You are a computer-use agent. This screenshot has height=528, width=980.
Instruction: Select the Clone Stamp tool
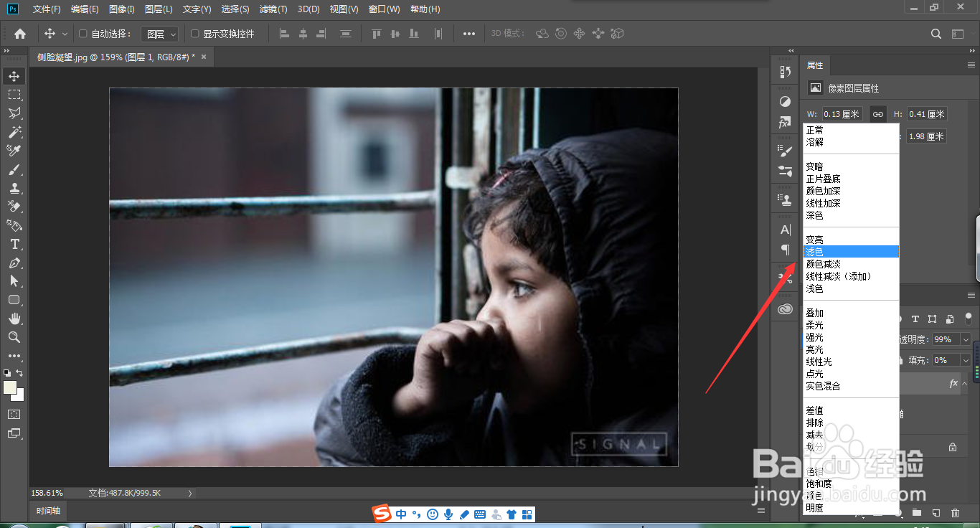point(14,189)
